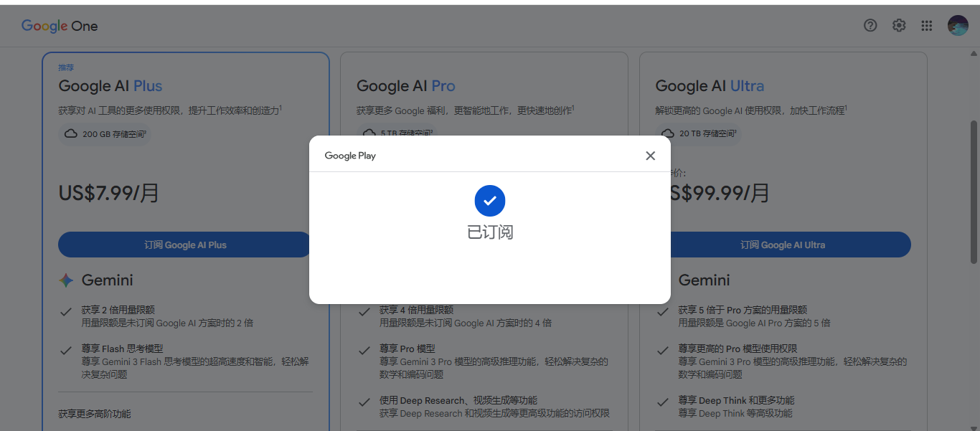980x431 pixels.
Task: Click the blue subscribed checkmark icon
Action: [490, 201]
